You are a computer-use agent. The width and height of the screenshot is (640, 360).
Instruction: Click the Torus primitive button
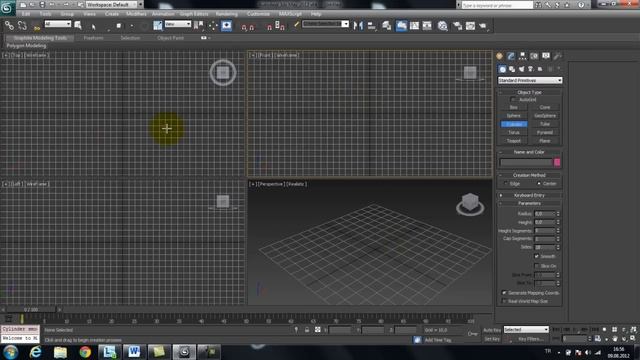click(x=513, y=132)
